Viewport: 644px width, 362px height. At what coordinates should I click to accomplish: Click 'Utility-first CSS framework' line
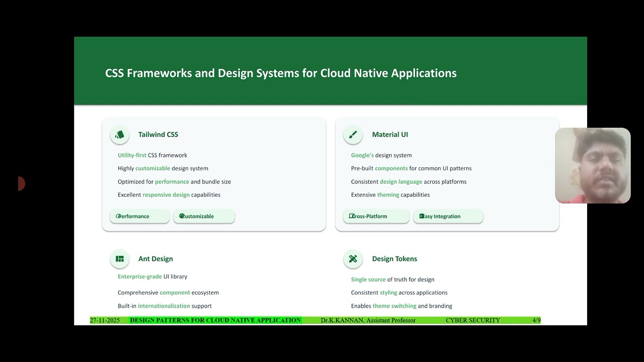(152, 155)
